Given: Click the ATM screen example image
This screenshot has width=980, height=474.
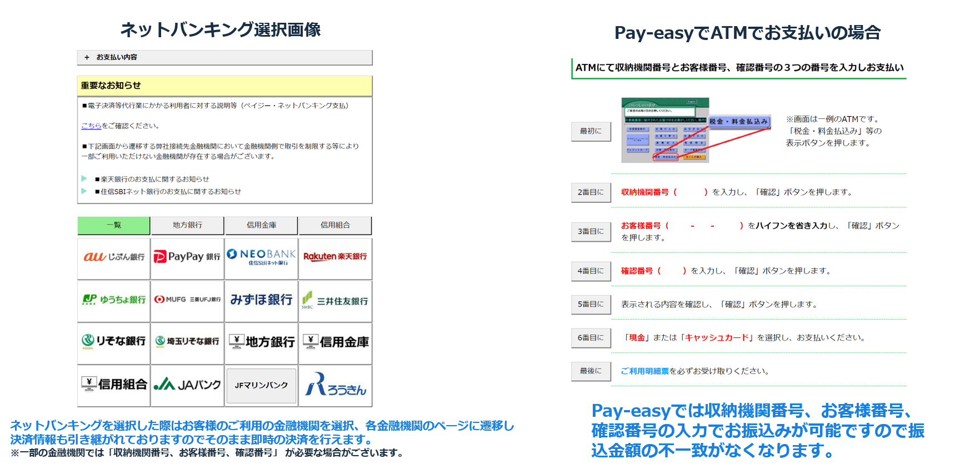Looking at the screenshot, I should (x=665, y=131).
